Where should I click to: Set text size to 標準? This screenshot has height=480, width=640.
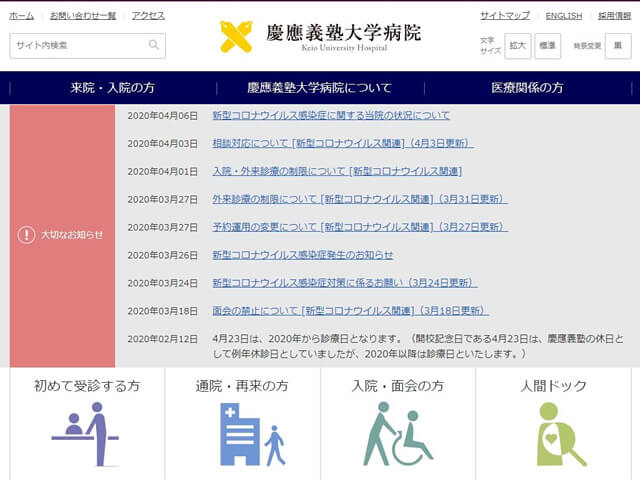click(x=547, y=46)
